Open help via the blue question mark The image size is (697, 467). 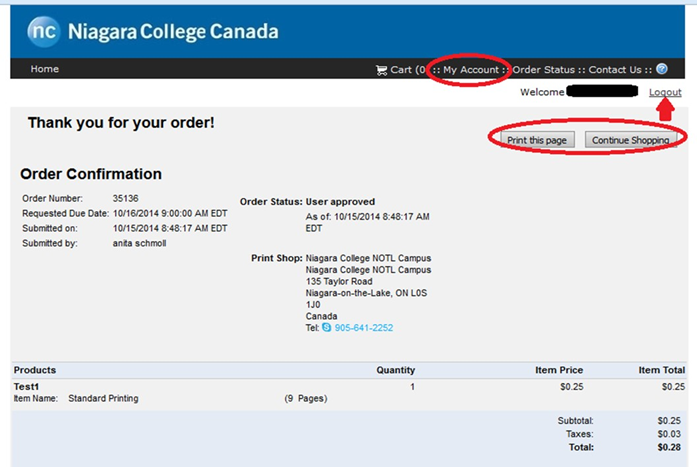pos(661,69)
